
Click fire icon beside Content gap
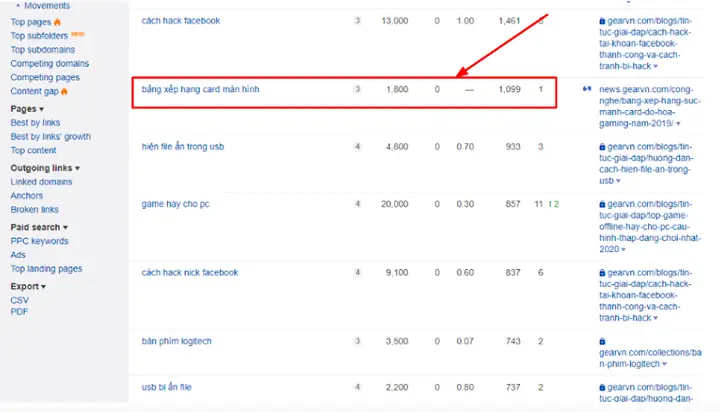64,91
